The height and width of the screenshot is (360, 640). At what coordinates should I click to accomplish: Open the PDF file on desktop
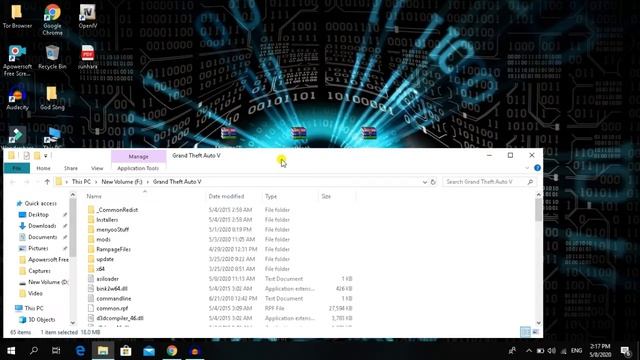[x=88, y=58]
